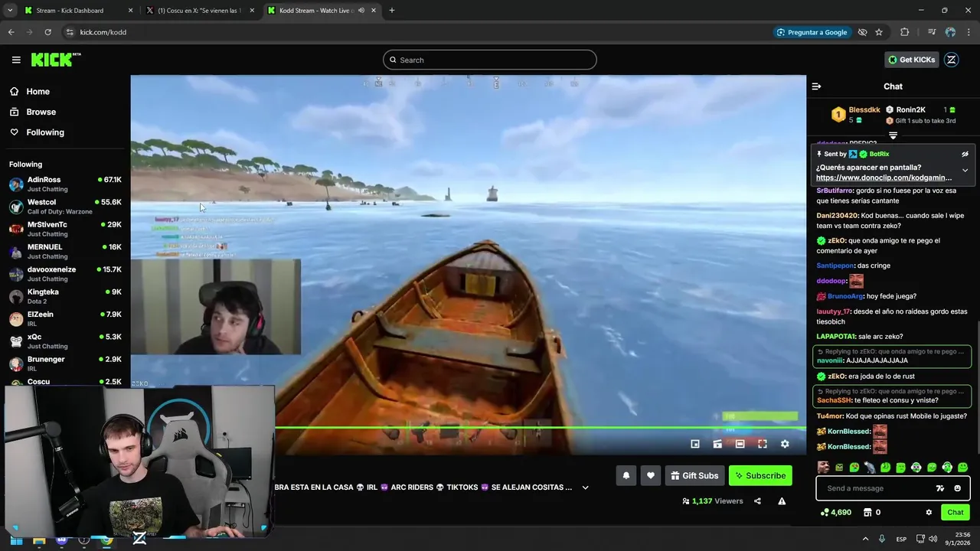Screen dimensions: 980x551
Task: Click the KICK logo
Action: pyautogui.click(x=56, y=60)
